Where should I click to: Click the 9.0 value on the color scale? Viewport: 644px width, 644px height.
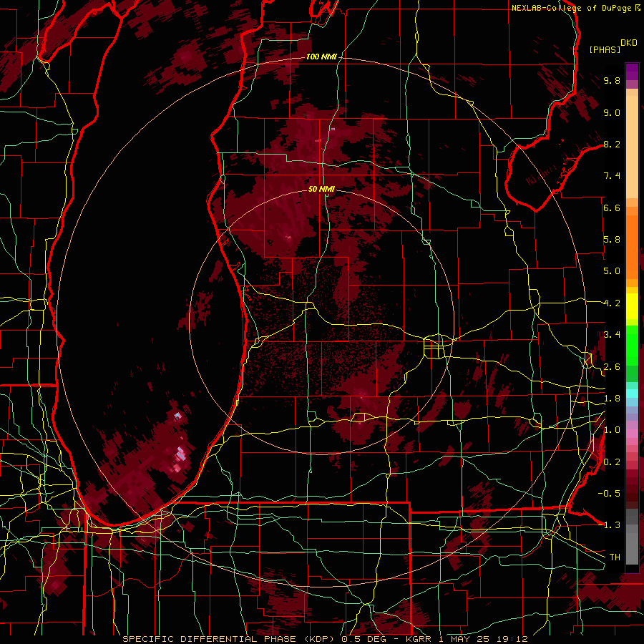(x=612, y=112)
